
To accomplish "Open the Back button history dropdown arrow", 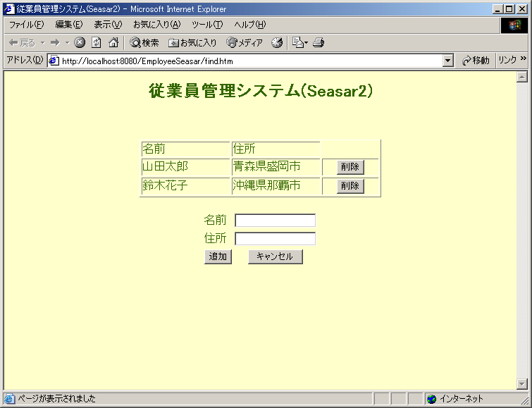I will pos(42,43).
